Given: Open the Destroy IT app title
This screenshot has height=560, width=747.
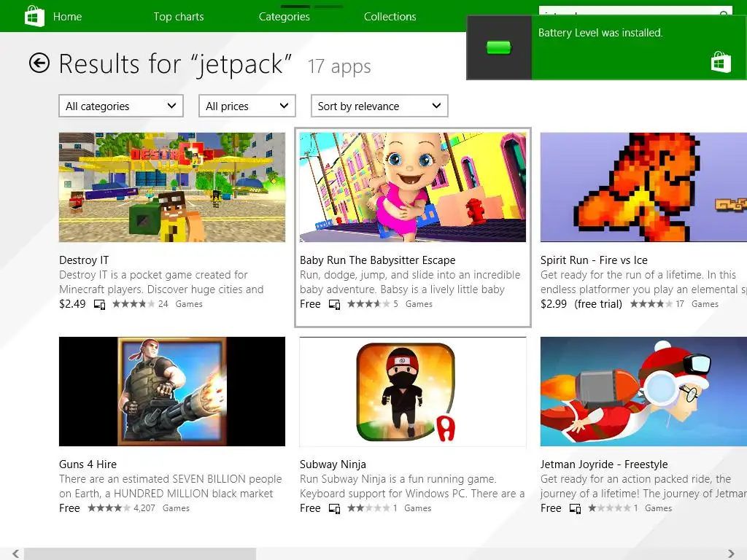Looking at the screenshot, I should [x=84, y=260].
